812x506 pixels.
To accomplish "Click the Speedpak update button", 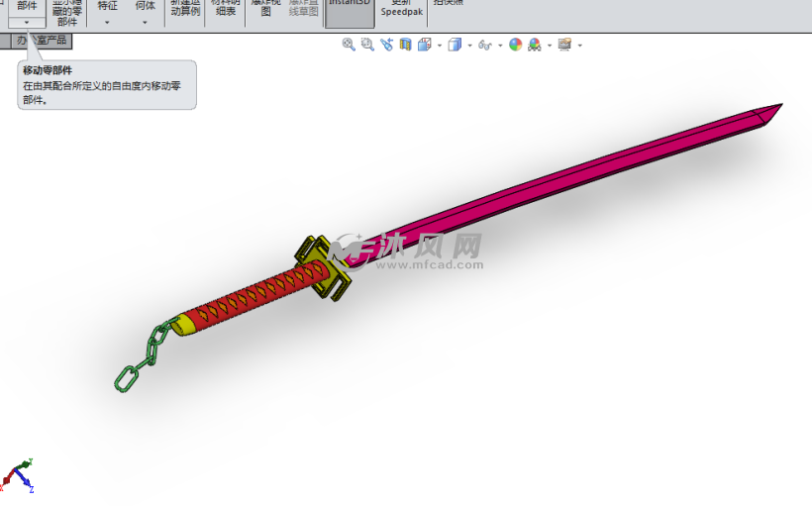I will 401,10.
